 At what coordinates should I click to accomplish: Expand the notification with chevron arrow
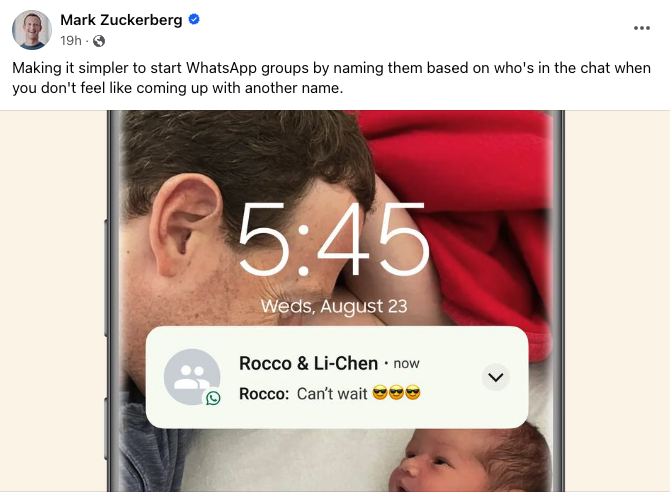[x=496, y=377]
